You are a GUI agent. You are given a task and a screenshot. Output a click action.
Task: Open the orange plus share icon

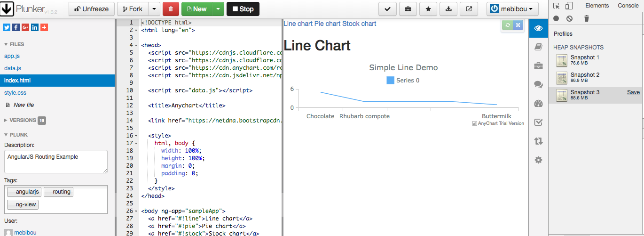(x=44, y=27)
